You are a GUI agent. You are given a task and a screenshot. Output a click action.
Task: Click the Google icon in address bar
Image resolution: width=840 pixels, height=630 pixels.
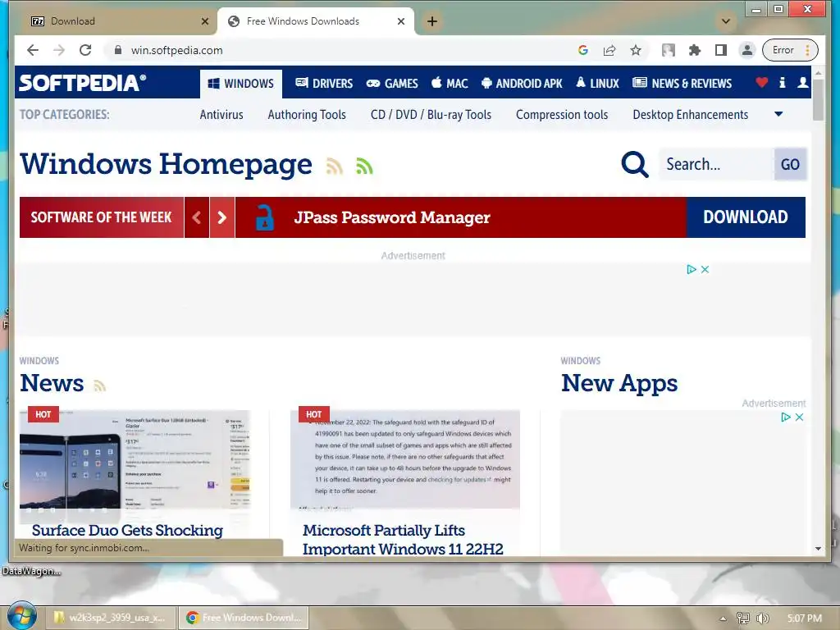click(x=583, y=50)
